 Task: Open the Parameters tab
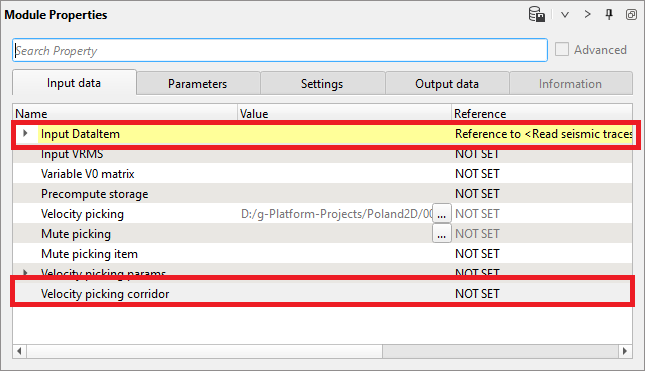(198, 83)
